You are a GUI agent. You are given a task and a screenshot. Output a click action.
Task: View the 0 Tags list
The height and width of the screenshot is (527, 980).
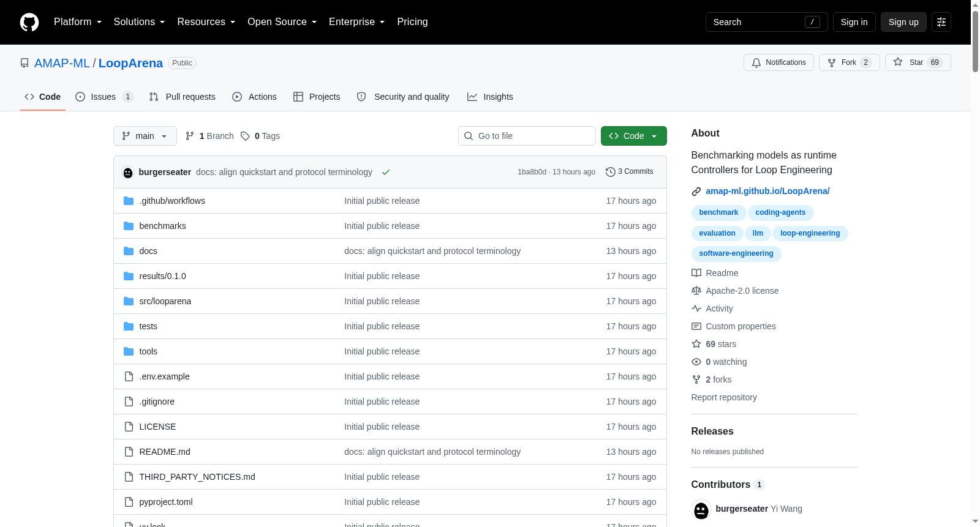260,136
